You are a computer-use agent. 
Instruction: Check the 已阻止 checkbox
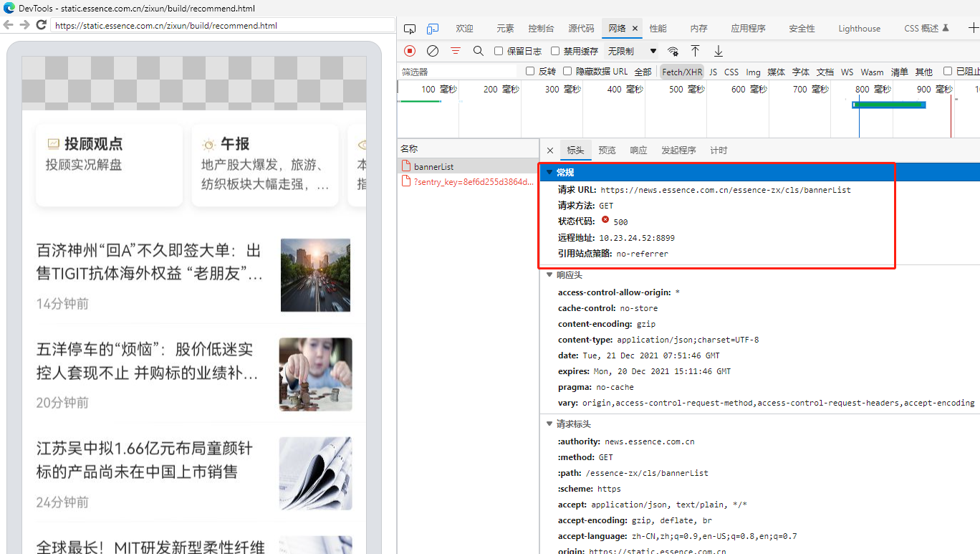(x=948, y=71)
